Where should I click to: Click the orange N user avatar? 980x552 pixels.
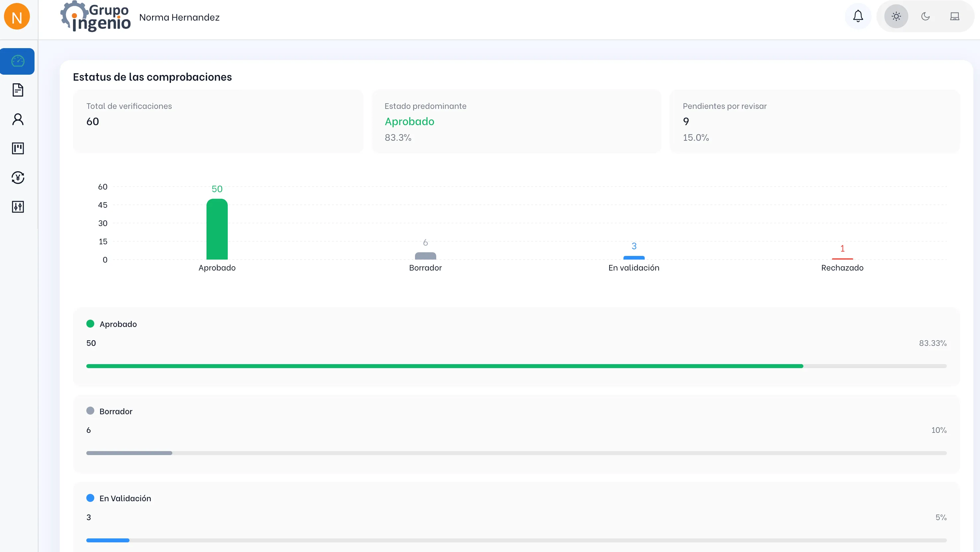[17, 17]
